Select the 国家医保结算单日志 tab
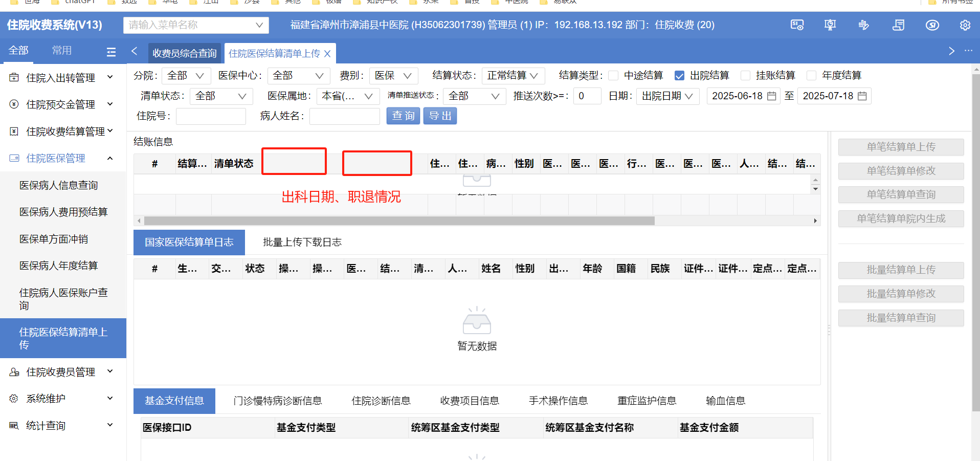 [x=189, y=243]
